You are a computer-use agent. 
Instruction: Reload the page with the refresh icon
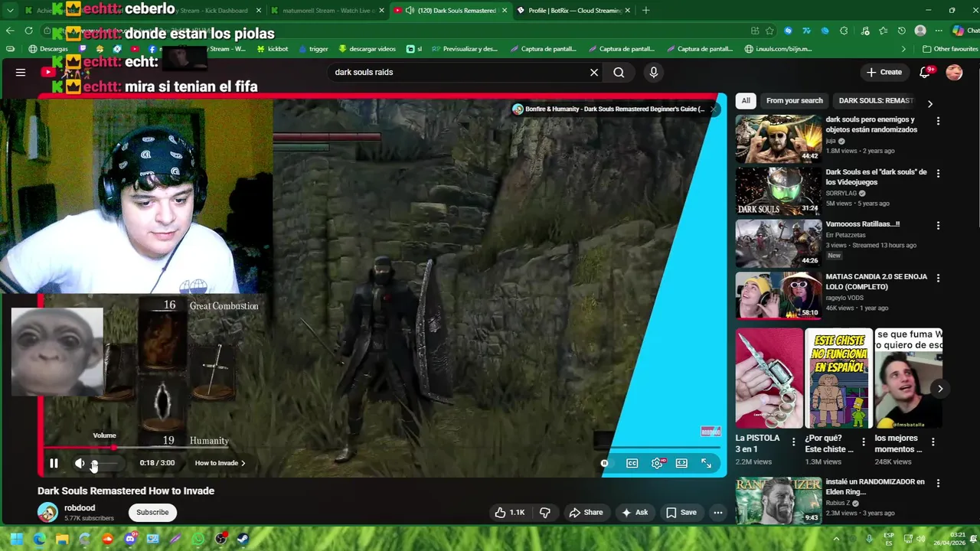coord(29,31)
